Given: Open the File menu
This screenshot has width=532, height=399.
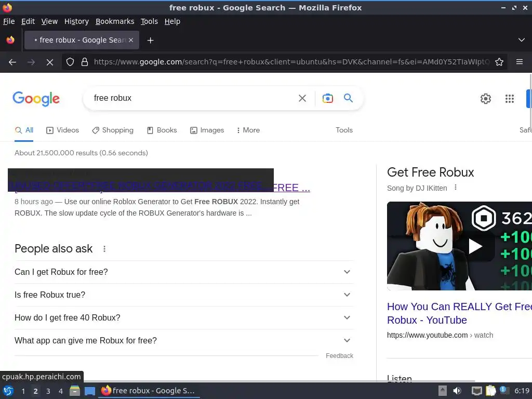Looking at the screenshot, I should (x=9, y=21).
